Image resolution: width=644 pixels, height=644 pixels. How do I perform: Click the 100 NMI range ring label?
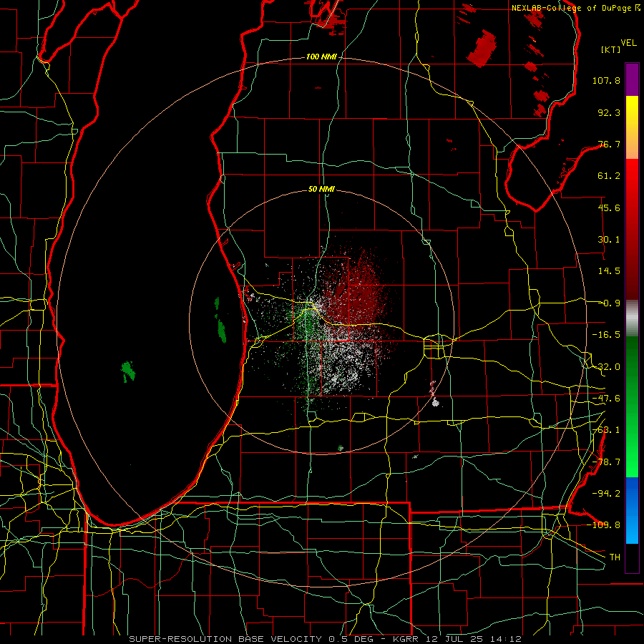[x=321, y=57]
